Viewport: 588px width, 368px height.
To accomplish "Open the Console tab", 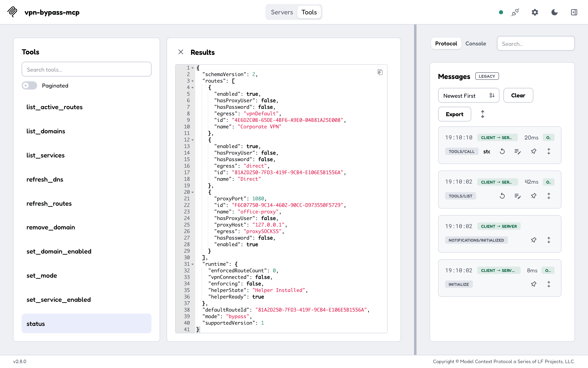I will [476, 44].
